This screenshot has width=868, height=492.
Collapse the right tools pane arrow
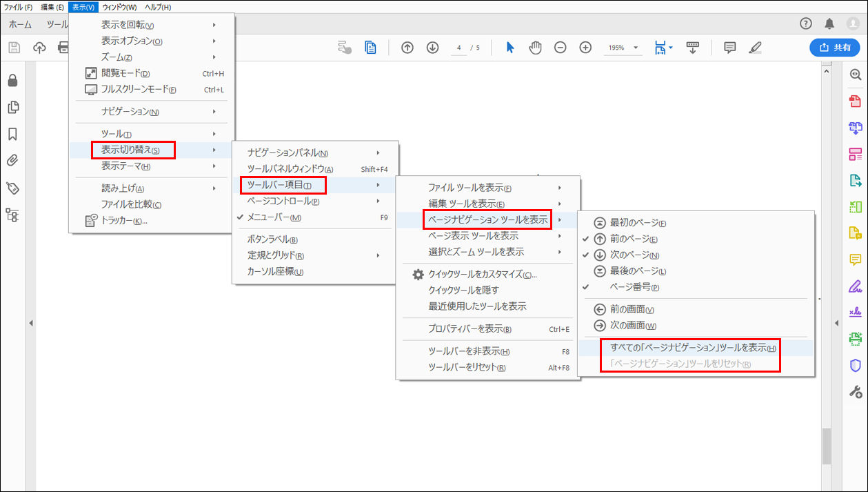836,323
